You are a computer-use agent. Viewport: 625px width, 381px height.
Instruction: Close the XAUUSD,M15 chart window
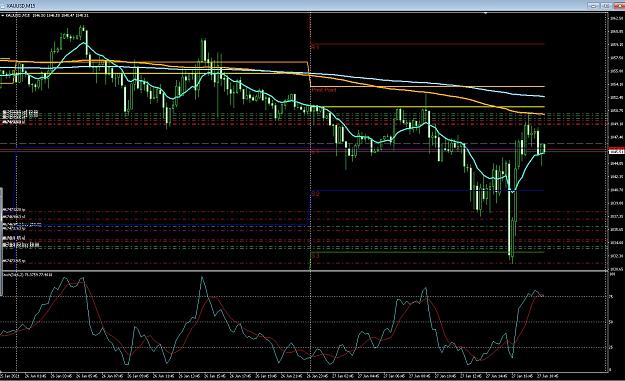[619, 6]
